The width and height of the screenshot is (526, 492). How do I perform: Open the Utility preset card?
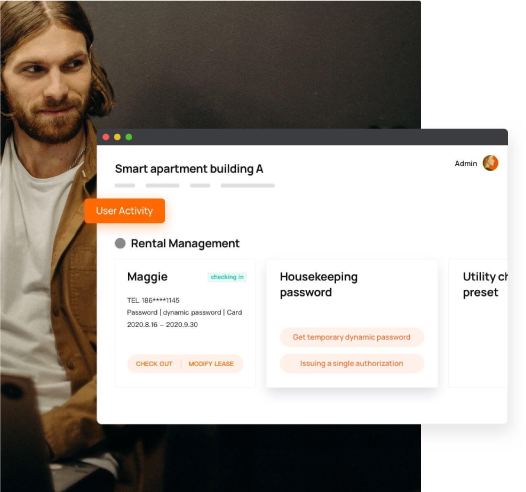478,323
